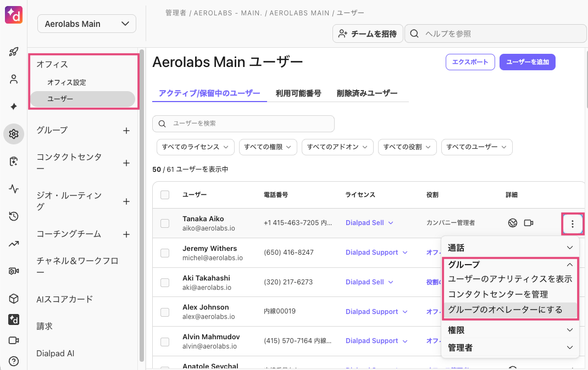Select グループのオペレーターにする menu item

tap(511, 310)
